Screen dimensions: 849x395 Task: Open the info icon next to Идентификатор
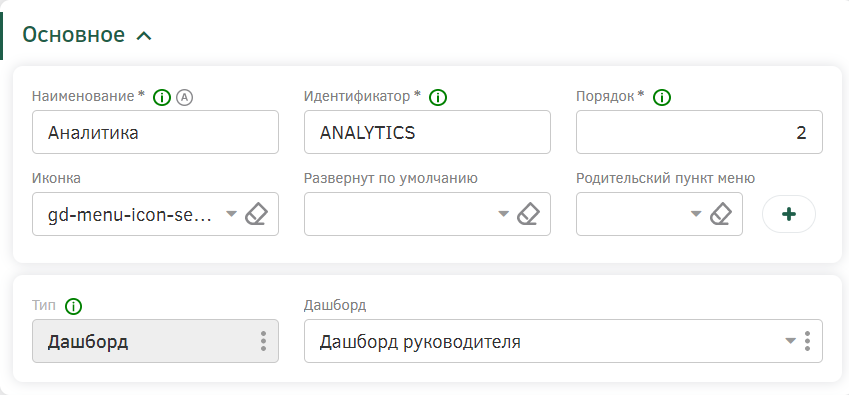(x=437, y=97)
